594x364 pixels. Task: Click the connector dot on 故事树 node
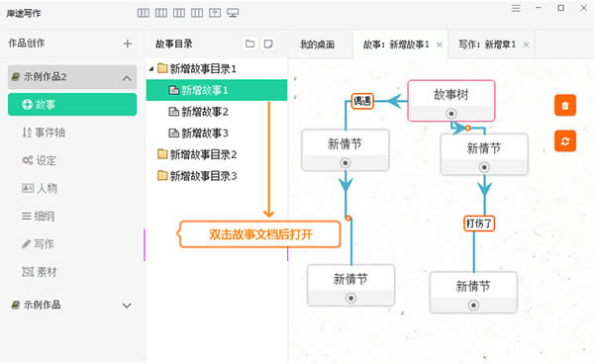451,114
